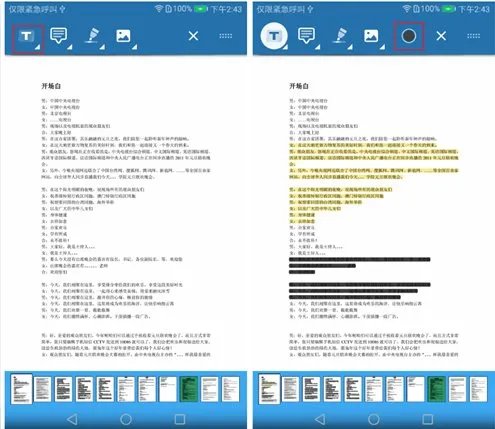Image resolution: width=495 pixels, height=429 pixels.
Task: Close the annotation toolbar in the right screen
Action: click(x=441, y=36)
